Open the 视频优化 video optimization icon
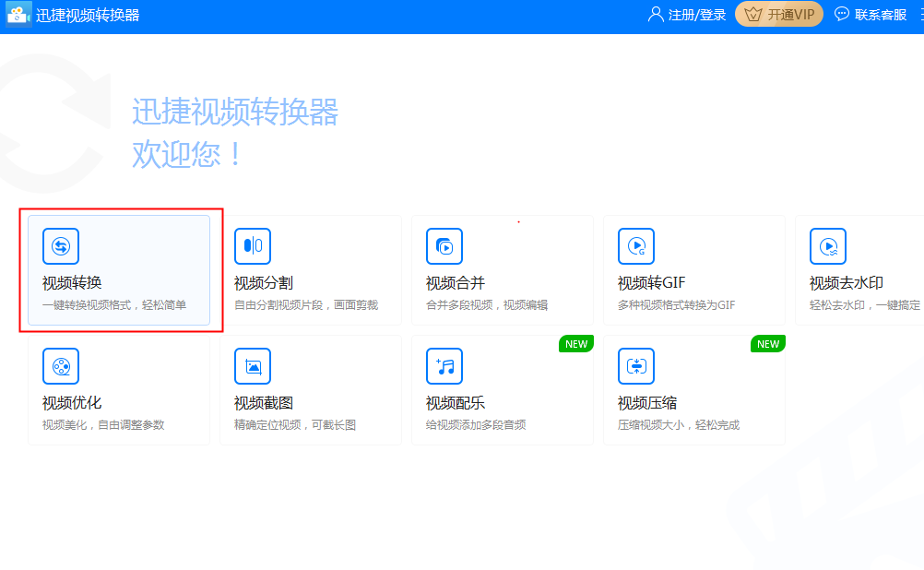Image resolution: width=924 pixels, height=570 pixels. click(x=60, y=365)
